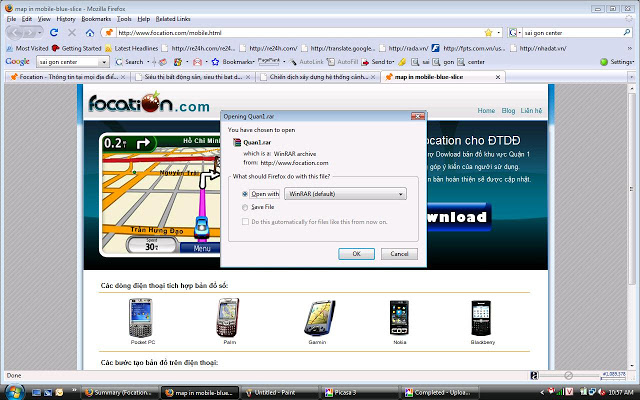Open the Tools menu
Screen dimensions: 640x400
124,19
